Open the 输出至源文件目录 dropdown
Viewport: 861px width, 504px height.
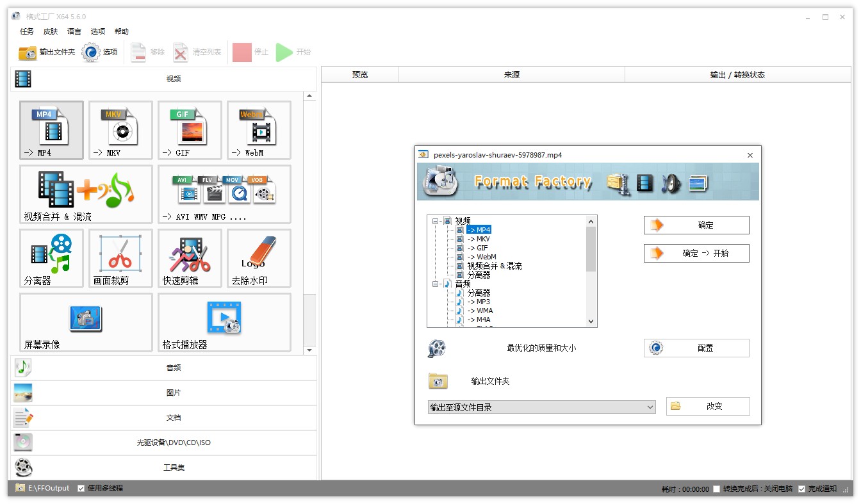pyautogui.click(x=542, y=407)
